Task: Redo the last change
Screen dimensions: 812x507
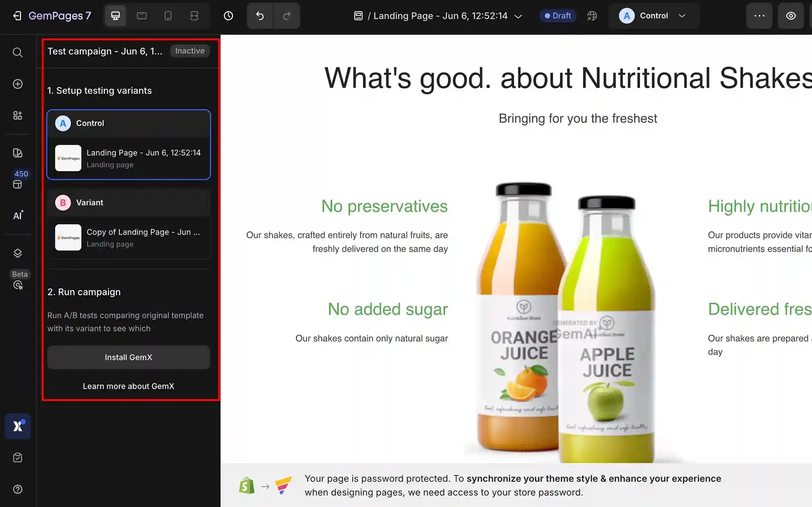Action: 287,16
